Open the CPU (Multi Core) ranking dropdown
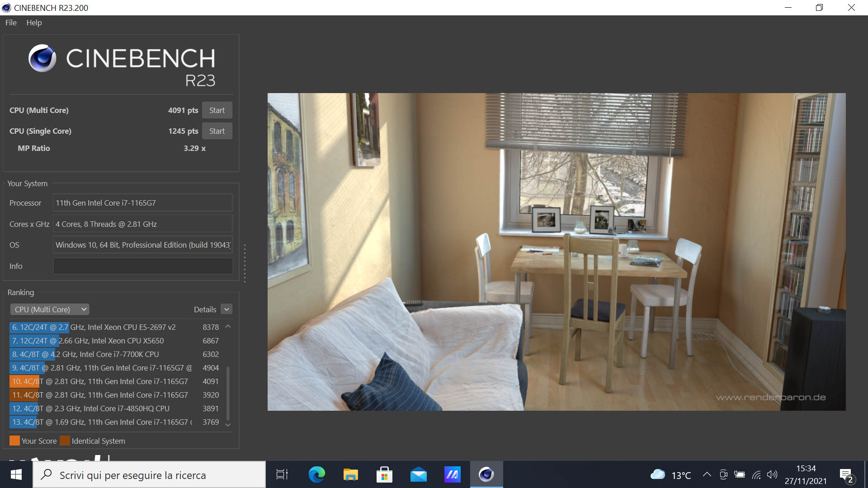Image resolution: width=868 pixels, height=488 pixels. [50, 310]
